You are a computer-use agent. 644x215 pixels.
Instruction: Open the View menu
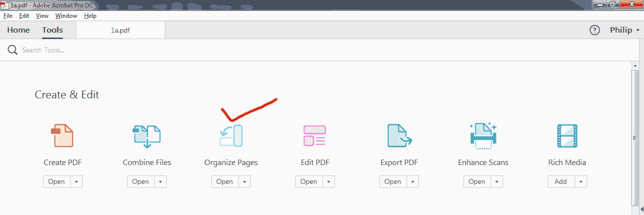click(42, 16)
